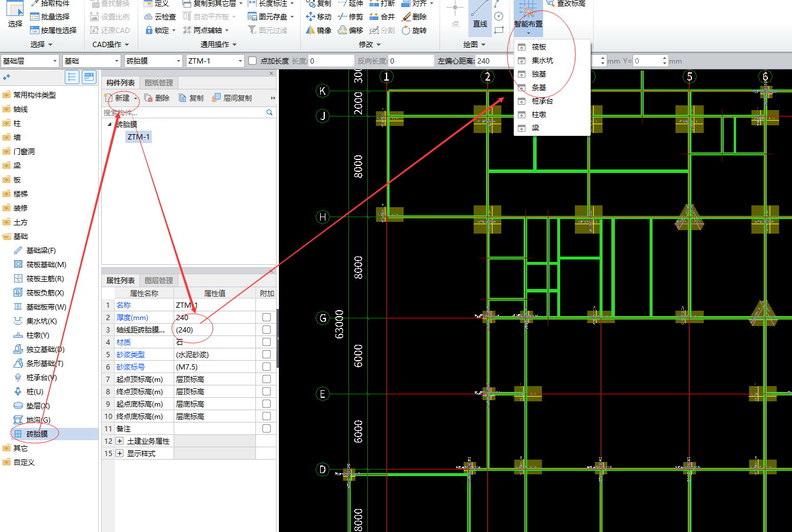Click 复制 copy in component list
792x532 pixels.
(191, 98)
